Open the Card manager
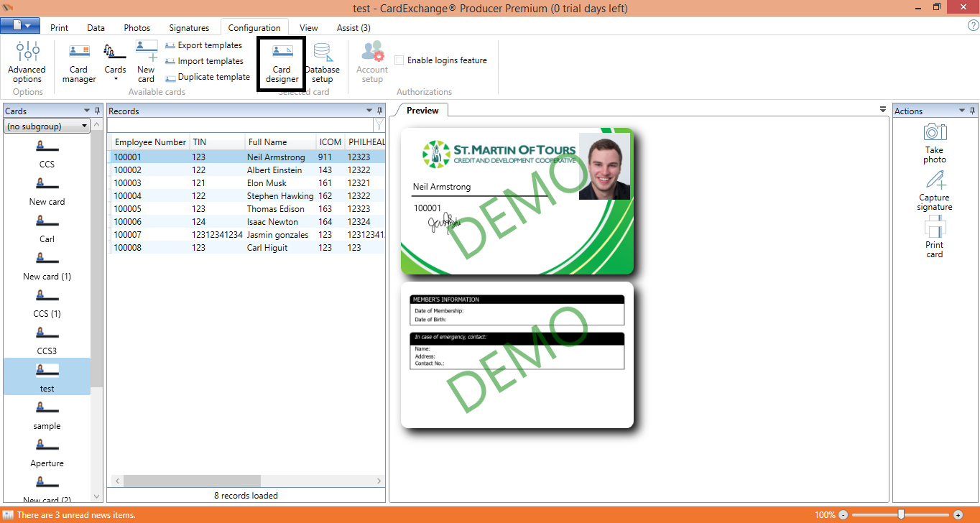980x523 pixels. (x=79, y=62)
